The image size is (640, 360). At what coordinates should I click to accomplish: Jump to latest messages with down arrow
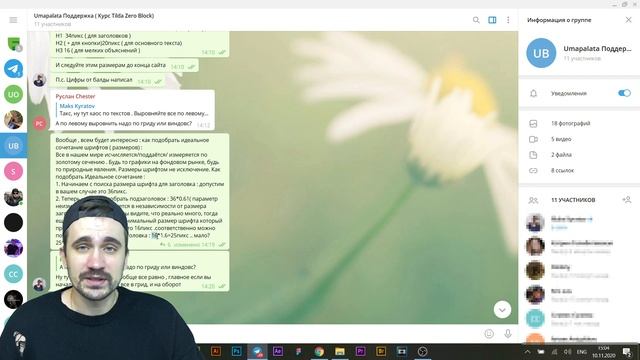point(502,310)
